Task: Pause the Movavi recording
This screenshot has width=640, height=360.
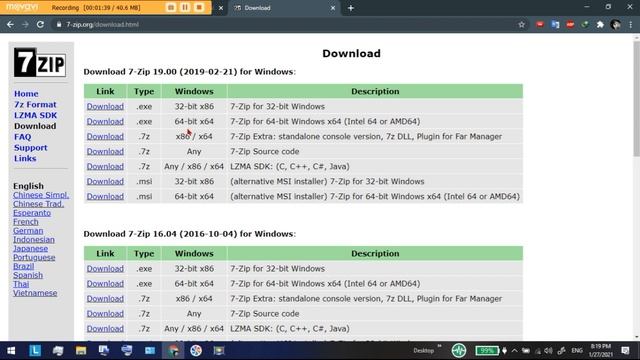Action: coord(185,7)
